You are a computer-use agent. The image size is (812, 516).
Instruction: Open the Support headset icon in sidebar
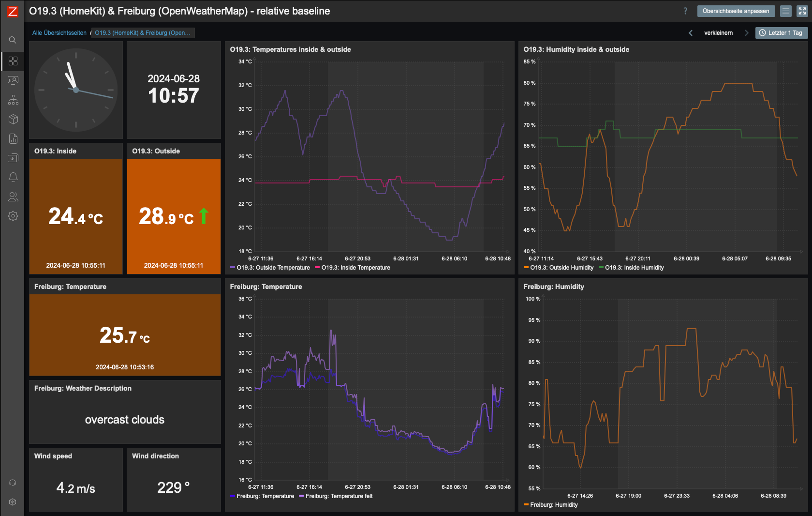tap(13, 483)
